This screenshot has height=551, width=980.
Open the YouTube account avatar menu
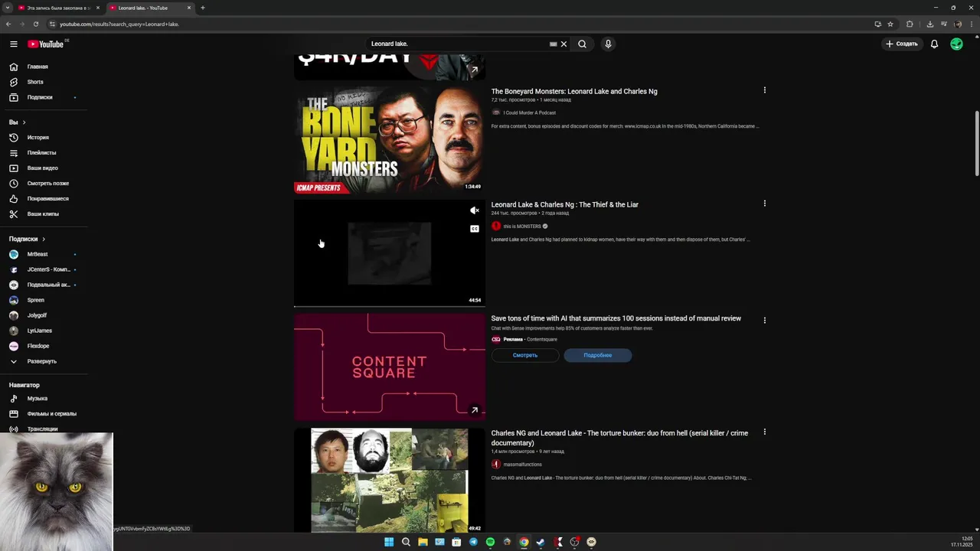[x=956, y=44]
